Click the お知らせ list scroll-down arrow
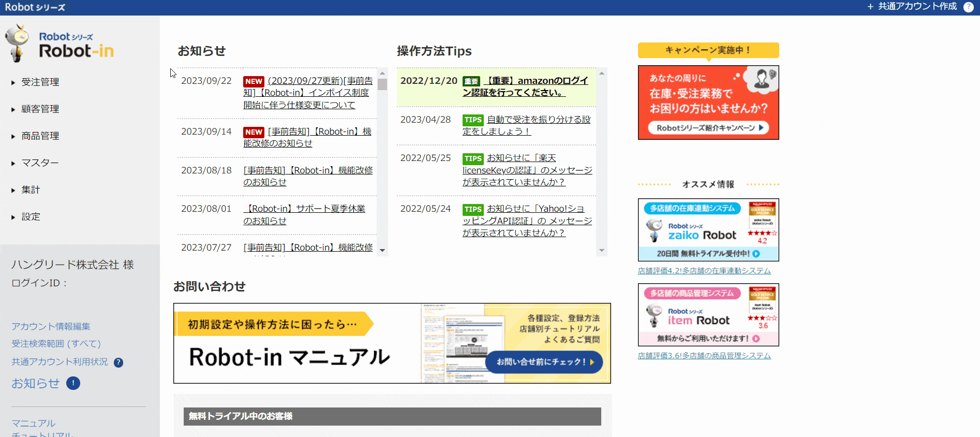 pos(382,250)
